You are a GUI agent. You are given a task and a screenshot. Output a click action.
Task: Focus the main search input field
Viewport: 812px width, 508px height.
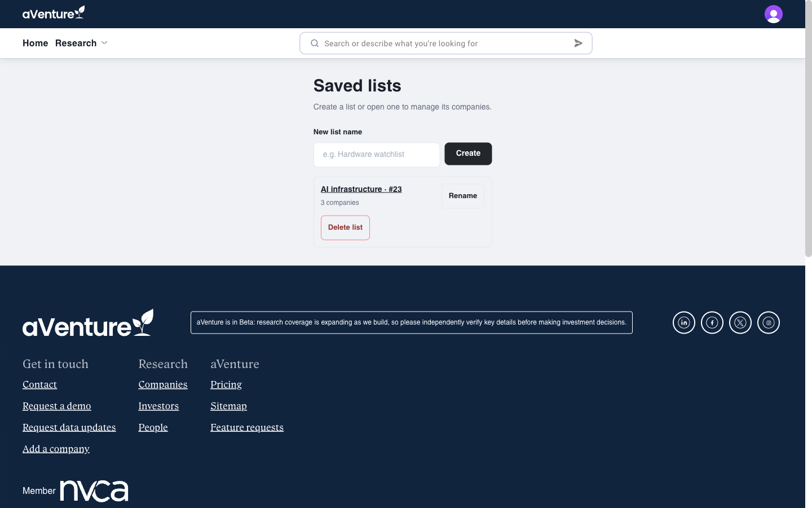(x=445, y=43)
